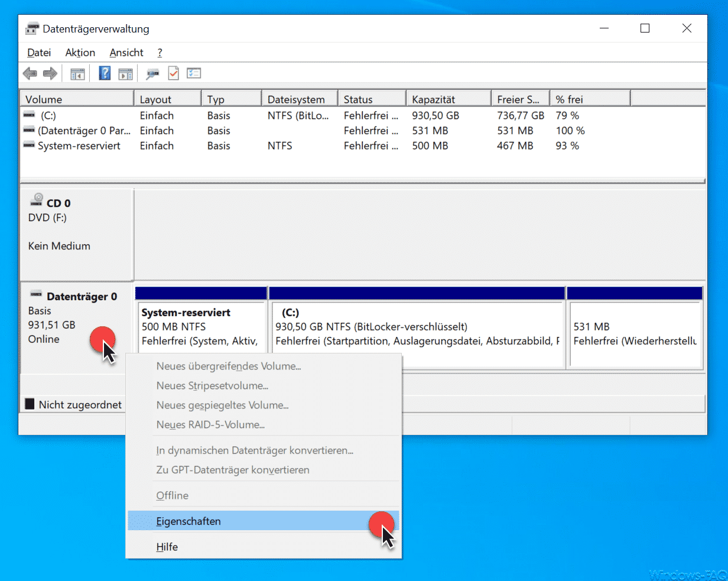Choose Hilfe in the context menu

(264, 547)
